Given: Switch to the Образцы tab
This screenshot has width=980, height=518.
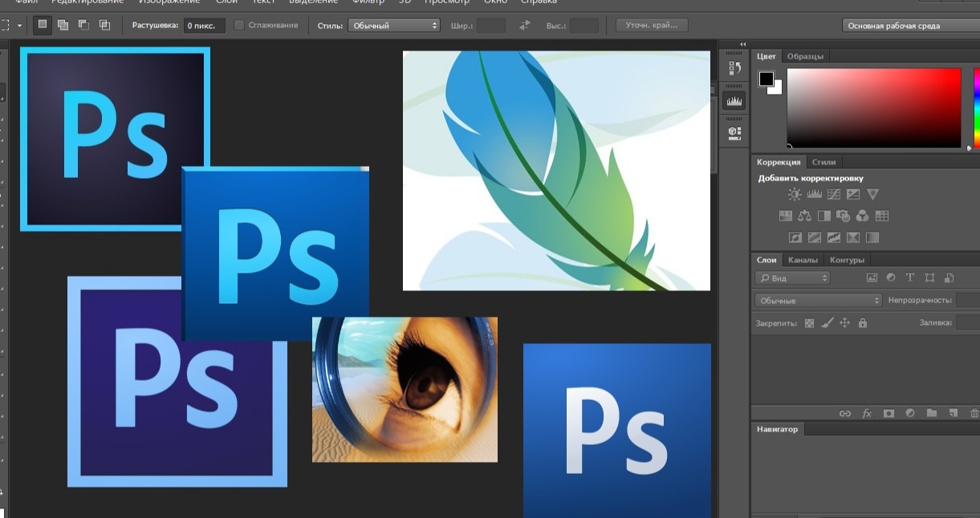Looking at the screenshot, I should click(x=805, y=56).
